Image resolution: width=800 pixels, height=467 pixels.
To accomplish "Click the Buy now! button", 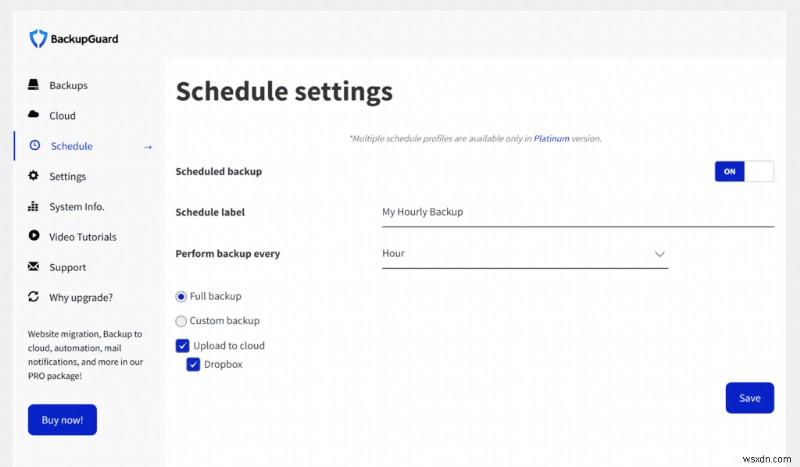I will (x=62, y=420).
